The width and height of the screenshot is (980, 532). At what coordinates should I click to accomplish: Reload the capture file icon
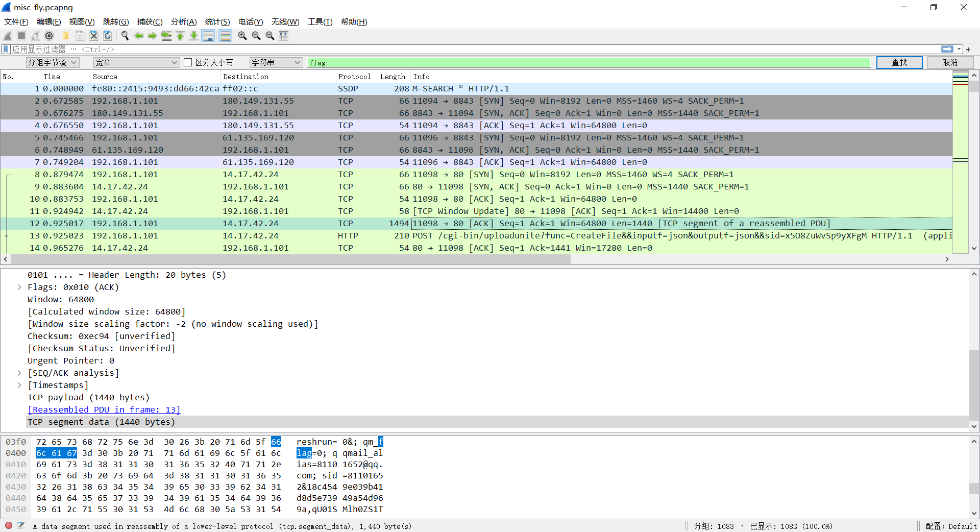108,36
